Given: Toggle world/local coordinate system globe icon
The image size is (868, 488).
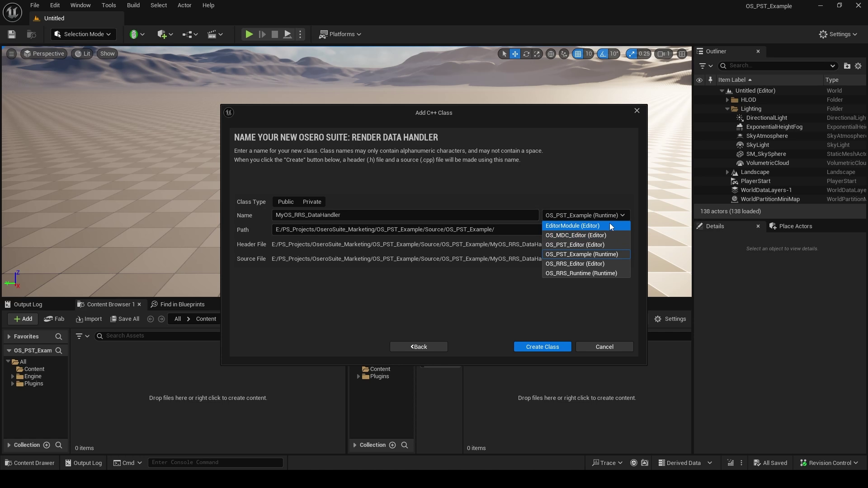Looking at the screenshot, I should point(551,54).
